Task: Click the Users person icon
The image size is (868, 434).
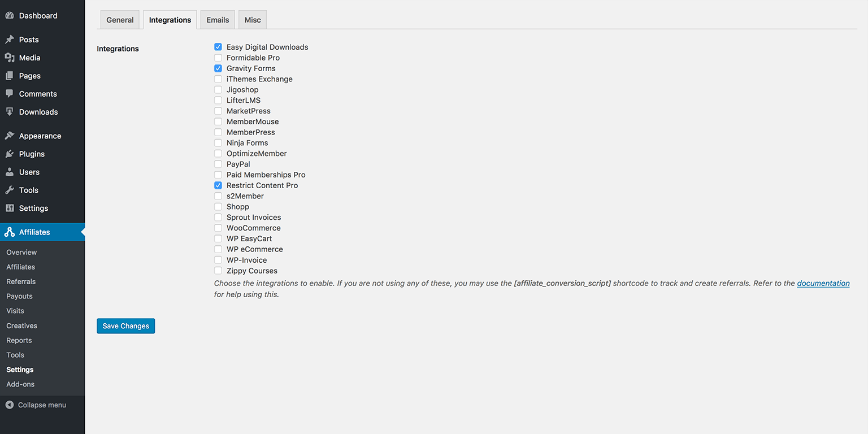Action: tap(10, 172)
